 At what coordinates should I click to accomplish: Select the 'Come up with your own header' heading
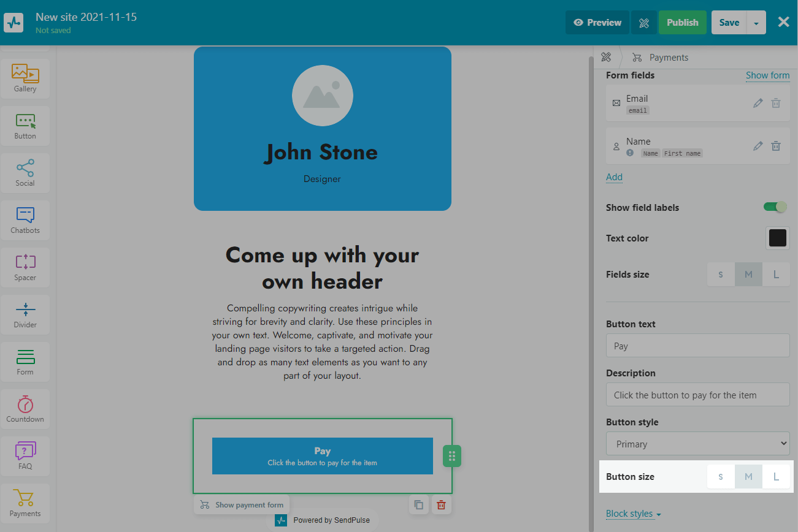pyautogui.click(x=323, y=268)
